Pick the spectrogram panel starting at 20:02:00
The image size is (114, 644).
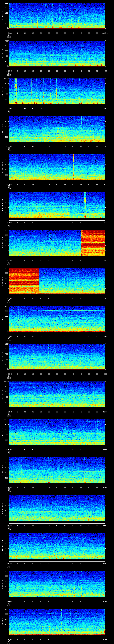57,129
